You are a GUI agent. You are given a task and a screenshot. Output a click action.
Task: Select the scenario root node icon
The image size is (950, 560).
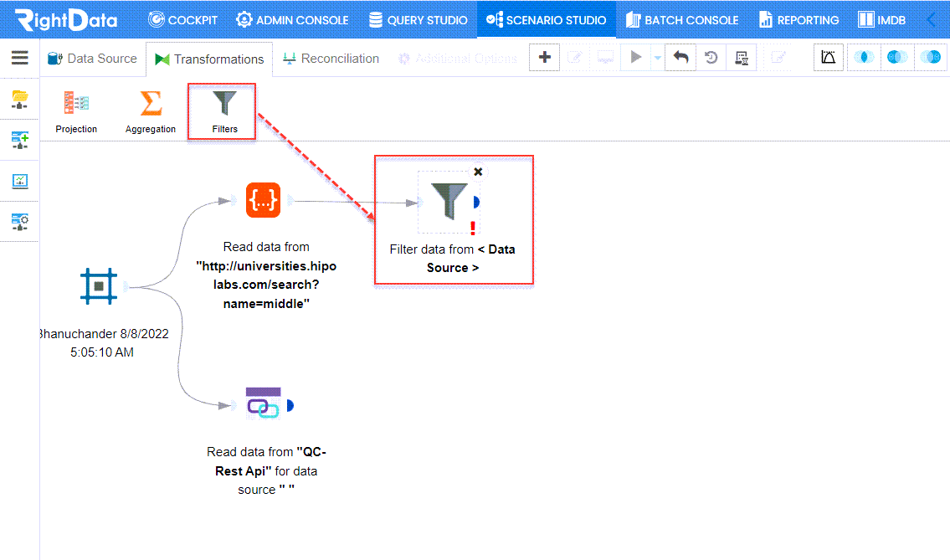point(99,286)
